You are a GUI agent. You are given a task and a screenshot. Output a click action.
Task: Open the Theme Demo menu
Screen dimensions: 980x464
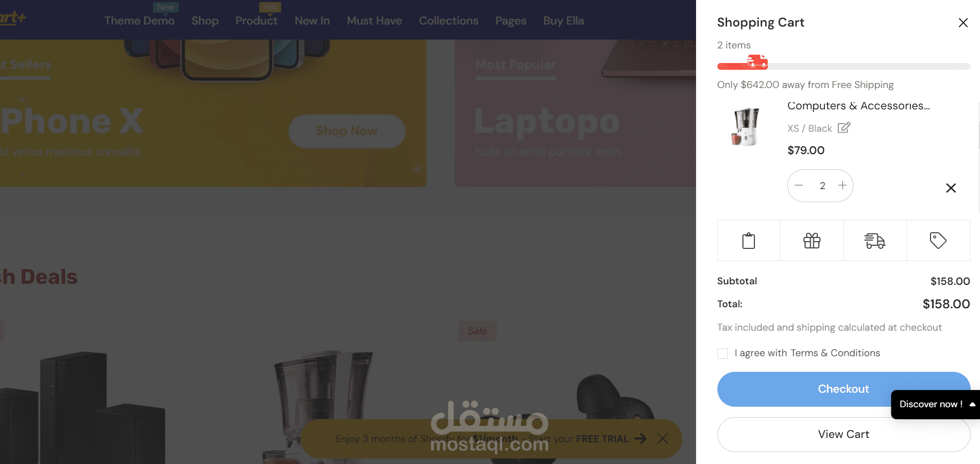(x=139, y=21)
